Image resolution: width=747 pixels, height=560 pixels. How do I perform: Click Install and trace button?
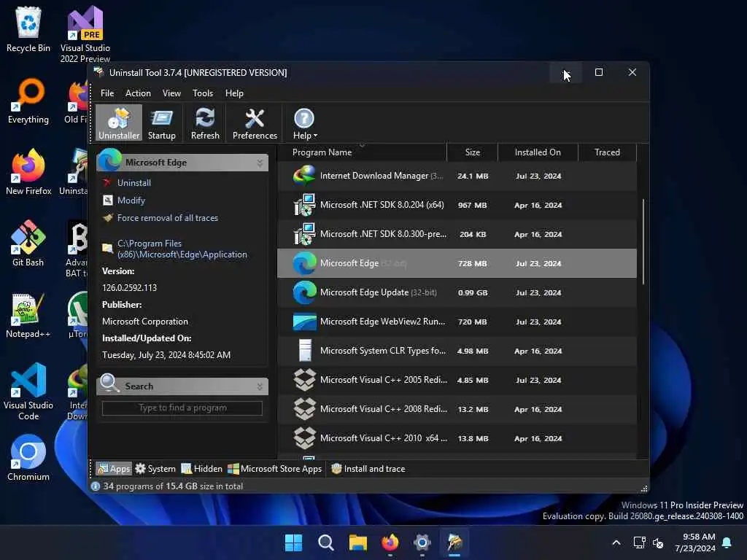pyautogui.click(x=368, y=469)
